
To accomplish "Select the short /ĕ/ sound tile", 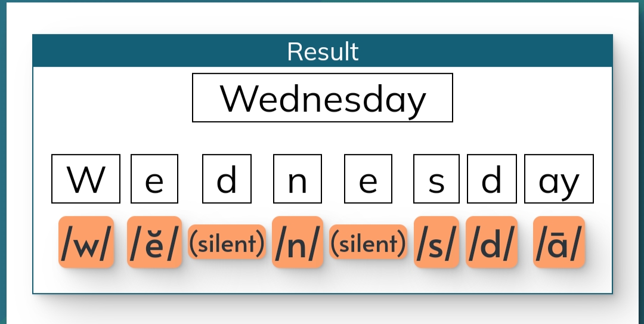I will [x=154, y=242].
